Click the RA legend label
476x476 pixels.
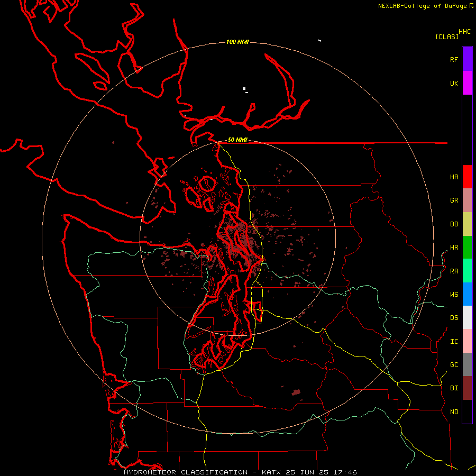[x=454, y=271]
